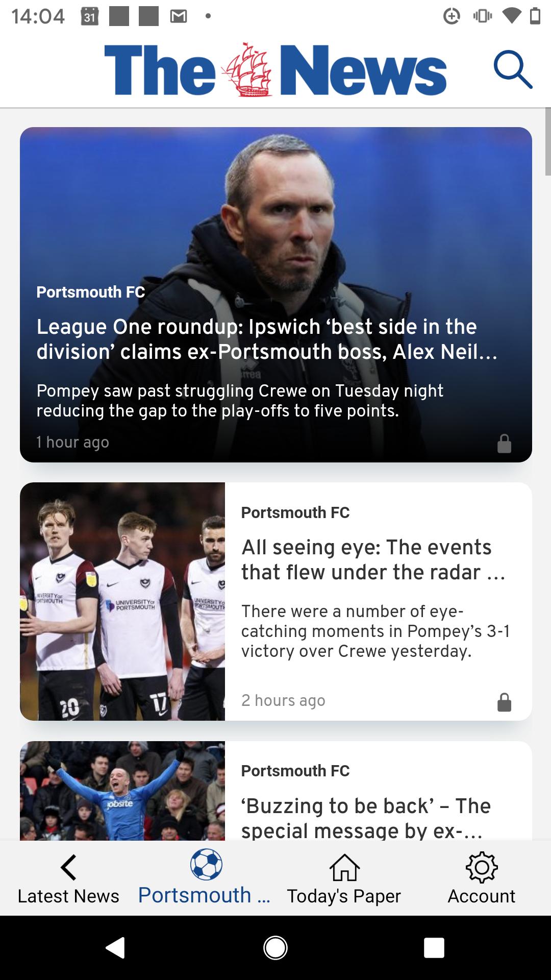
Task: Open Today's Paper home icon
Action: click(344, 867)
